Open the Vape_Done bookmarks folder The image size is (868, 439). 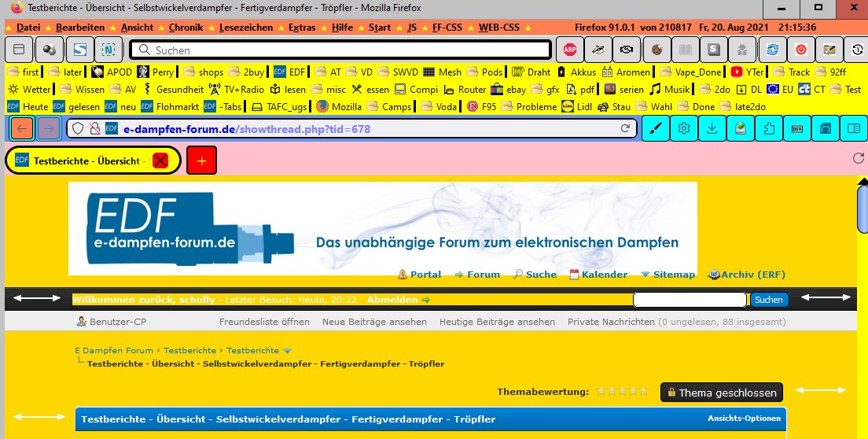click(691, 72)
